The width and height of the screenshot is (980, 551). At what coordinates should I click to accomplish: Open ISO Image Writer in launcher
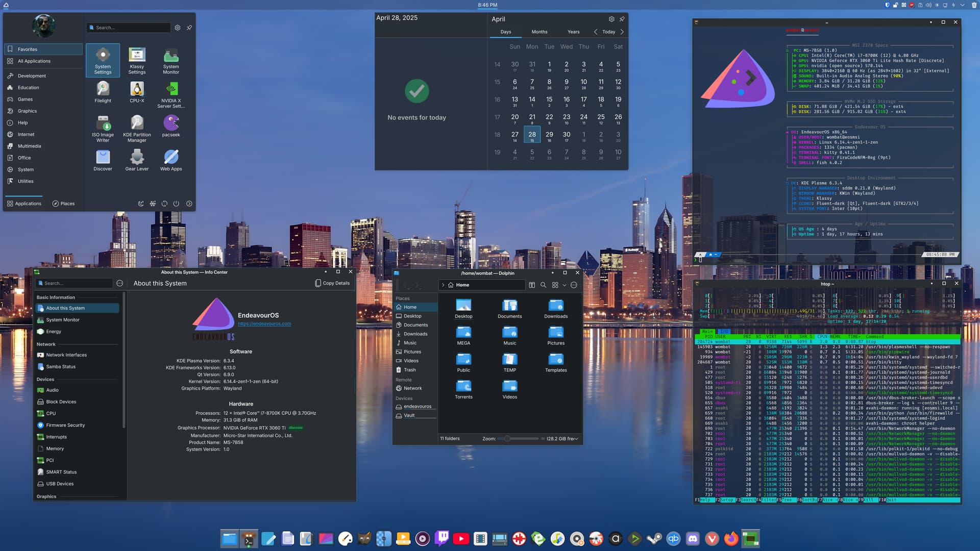click(x=103, y=129)
